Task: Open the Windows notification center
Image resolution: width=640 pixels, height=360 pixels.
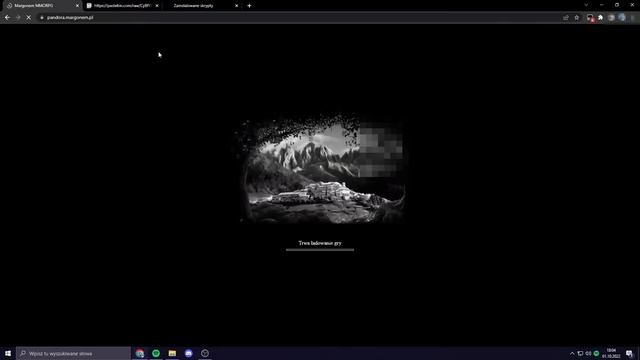Action: [629, 353]
